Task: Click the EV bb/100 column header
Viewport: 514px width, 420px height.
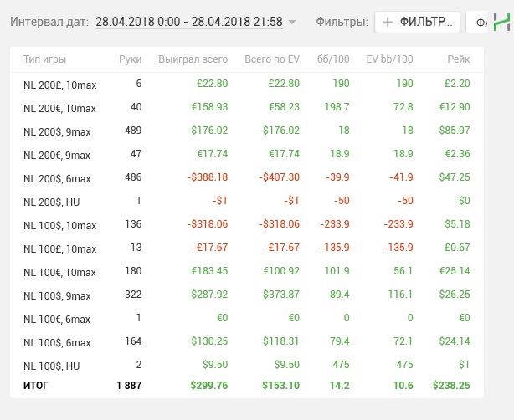Action: pyautogui.click(x=390, y=59)
